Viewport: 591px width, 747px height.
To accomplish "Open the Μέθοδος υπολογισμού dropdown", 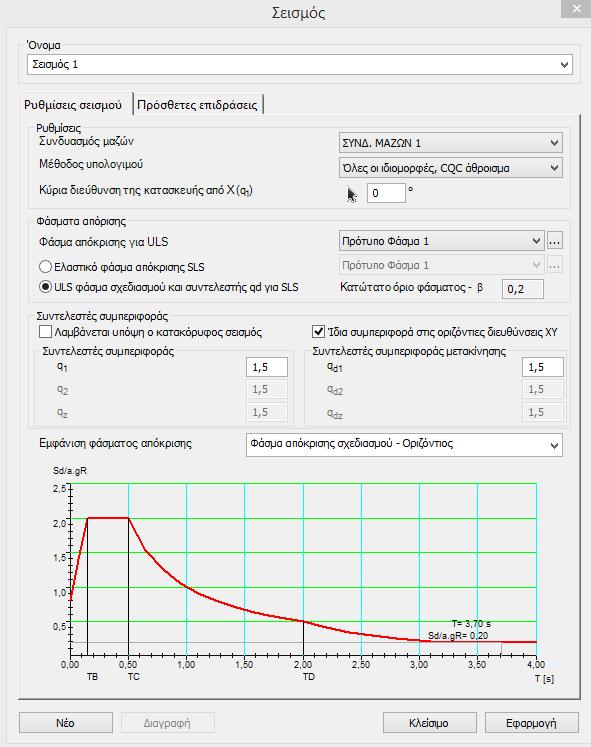I will click(x=451, y=168).
